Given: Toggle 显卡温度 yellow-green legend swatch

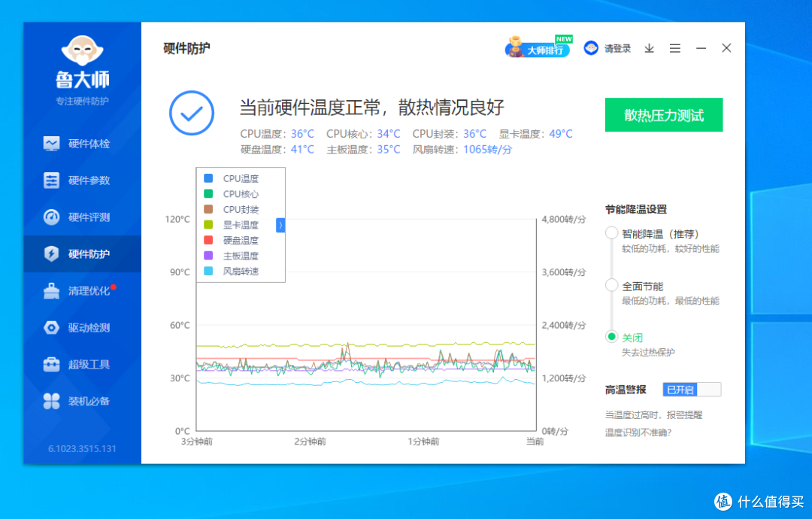Looking at the screenshot, I should tap(208, 225).
